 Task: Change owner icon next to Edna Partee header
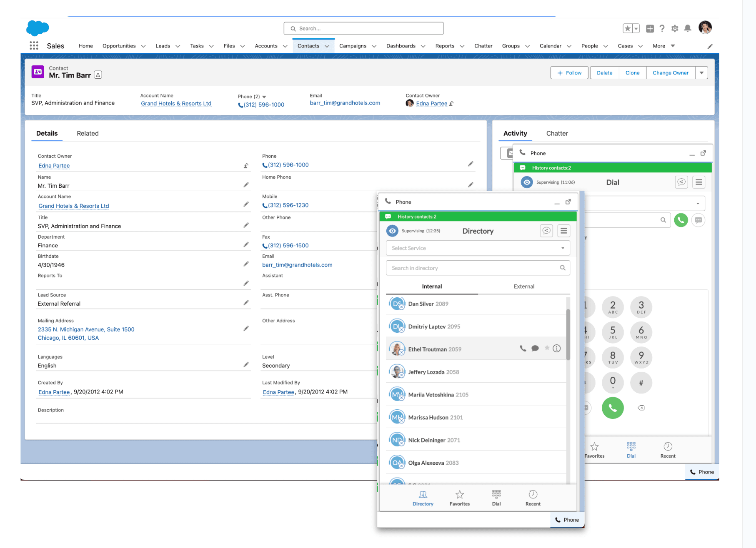(451, 104)
